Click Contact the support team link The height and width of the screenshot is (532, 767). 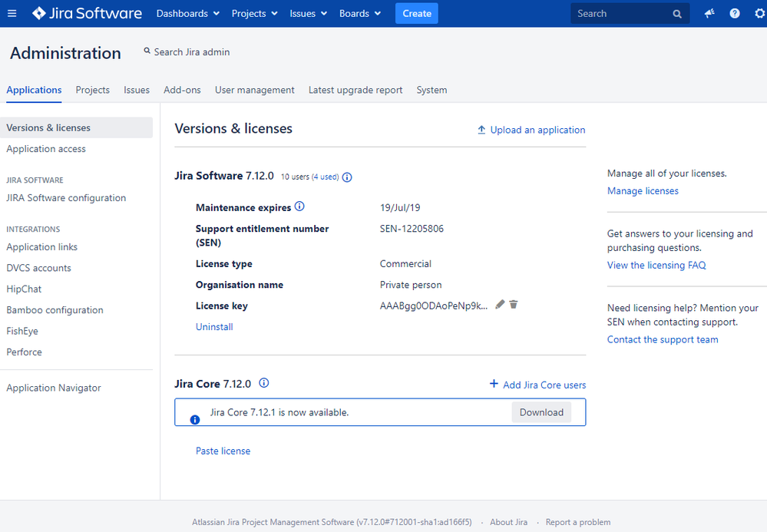[x=663, y=339]
